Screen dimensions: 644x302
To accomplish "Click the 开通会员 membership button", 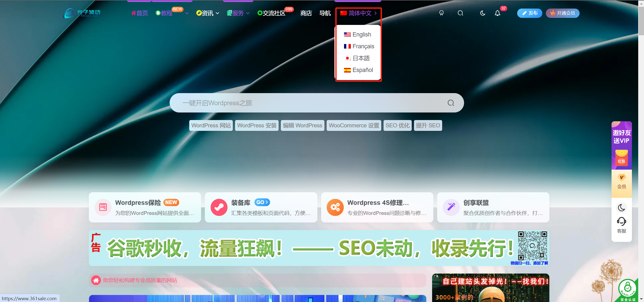I will point(562,13).
